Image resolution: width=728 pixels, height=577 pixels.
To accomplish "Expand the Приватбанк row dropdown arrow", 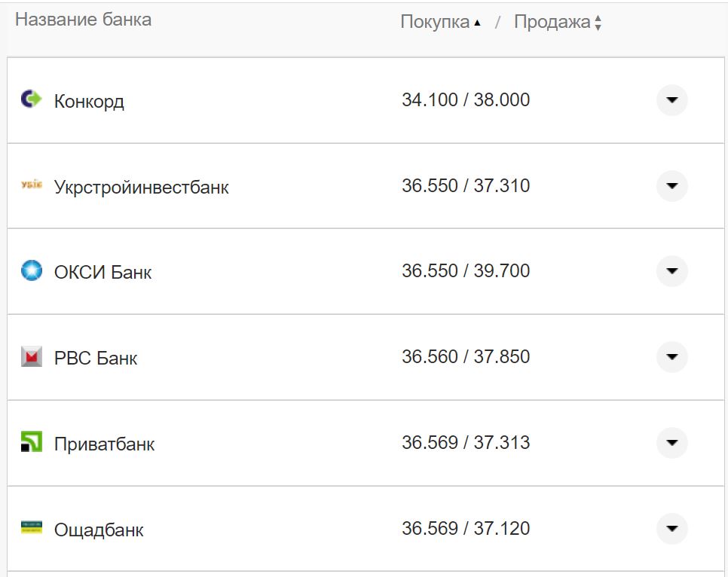I will (x=671, y=444).
